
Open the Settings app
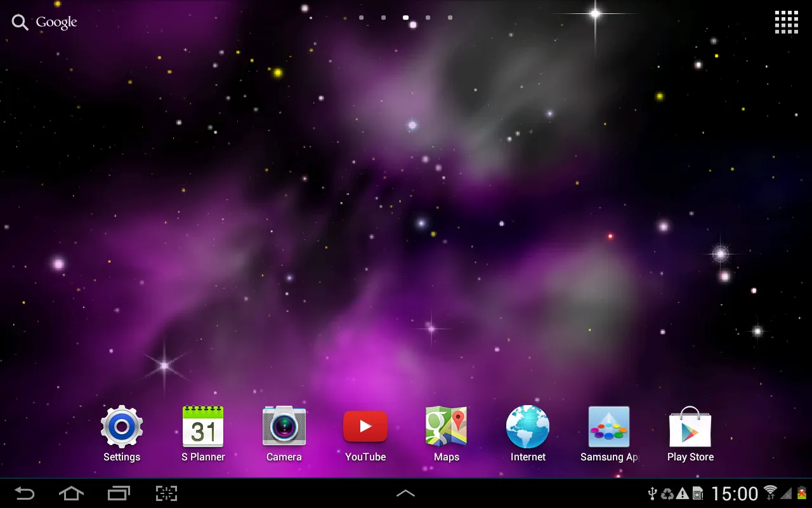point(122,434)
